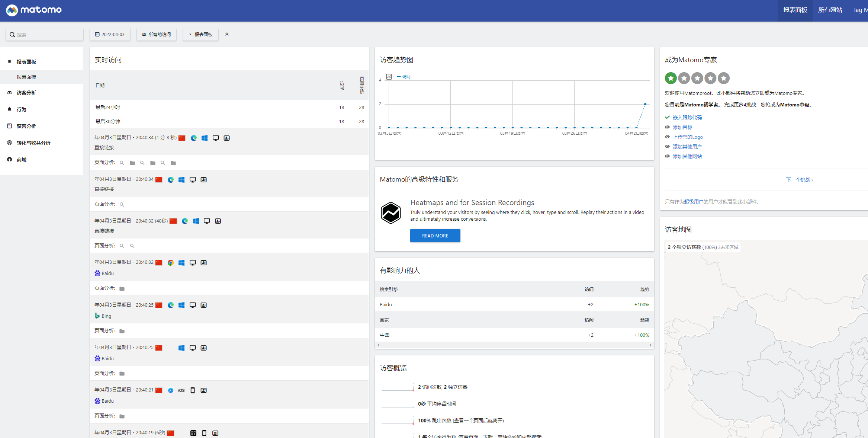Click the 转化与收益分析 target sidebar icon
868x438 pixels.
[10, 143]
